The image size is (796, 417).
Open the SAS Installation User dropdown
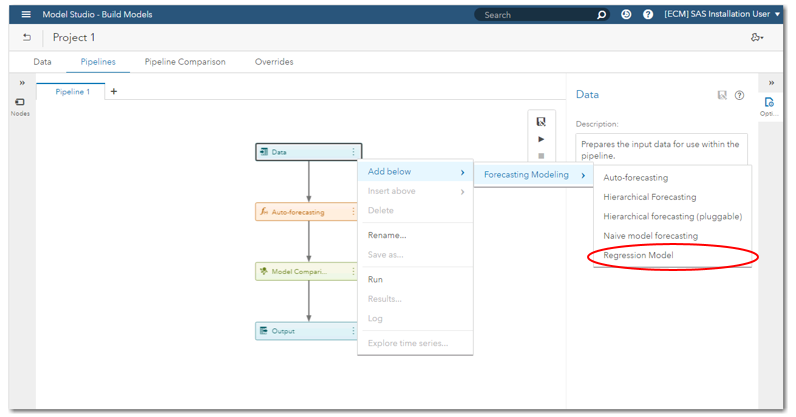pos(722,14)
